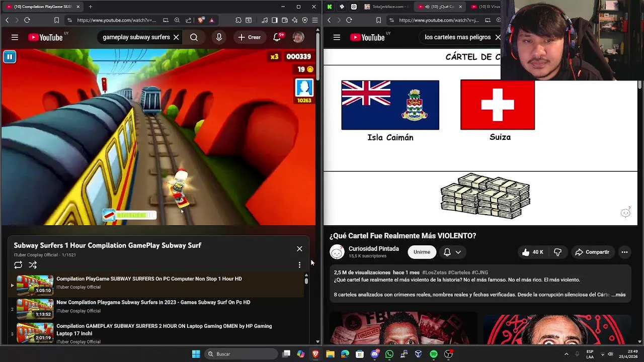Screen dimensions: 644x362
Task: Click the Compartir share button
Action: [592, 252]
